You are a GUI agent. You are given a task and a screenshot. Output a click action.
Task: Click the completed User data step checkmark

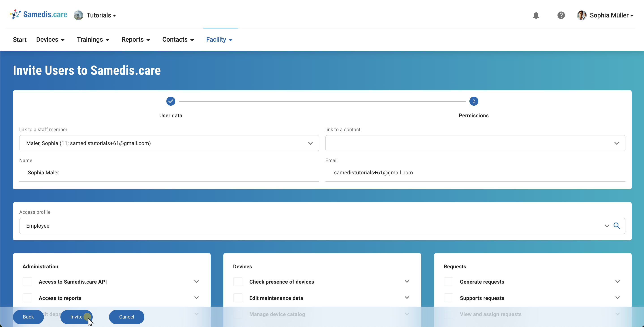tap(171, 101)
